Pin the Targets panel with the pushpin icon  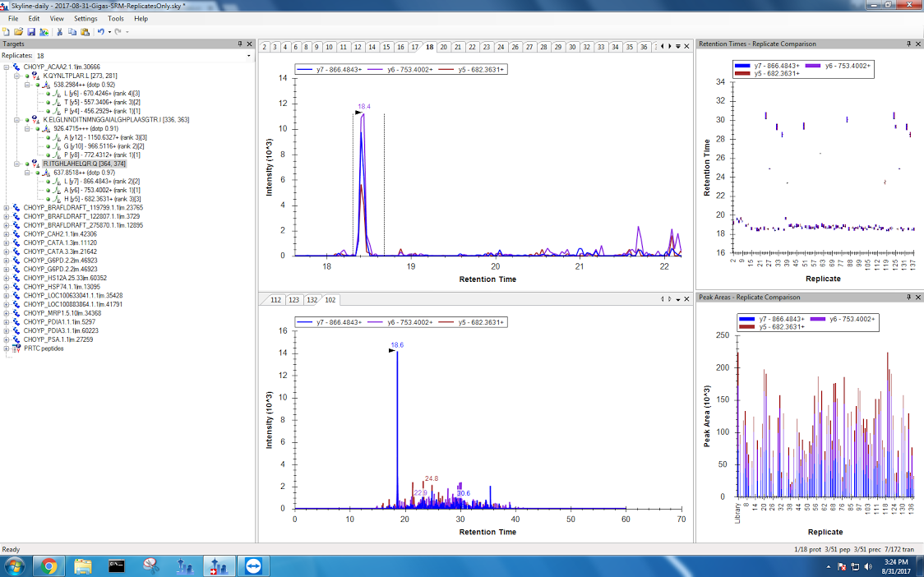[x=240, y=44]
